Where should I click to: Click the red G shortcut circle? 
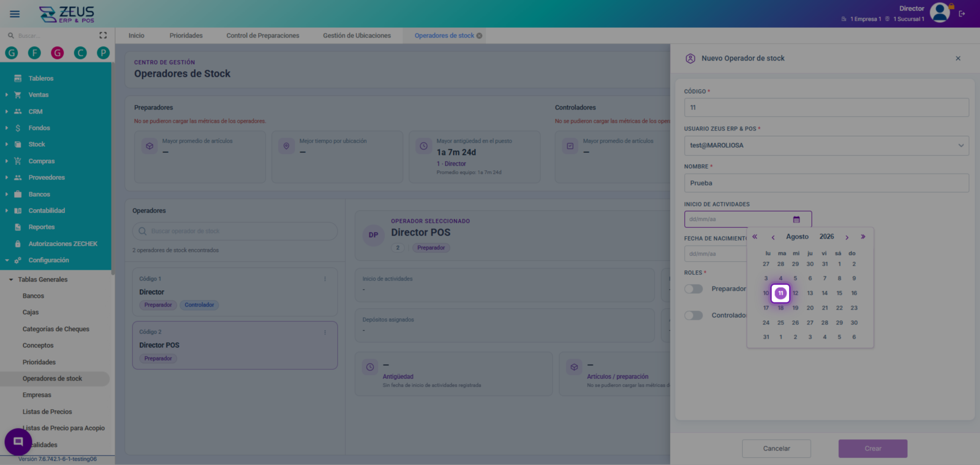57,53
